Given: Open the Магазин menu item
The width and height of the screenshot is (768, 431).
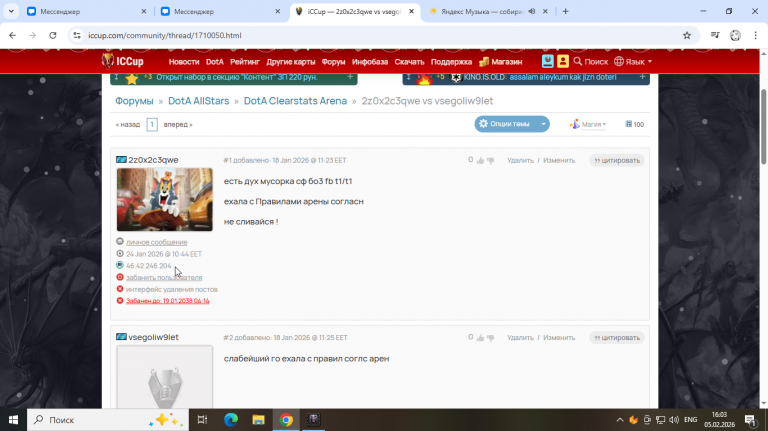Looking at the screenshot, I should coord(501,62).
